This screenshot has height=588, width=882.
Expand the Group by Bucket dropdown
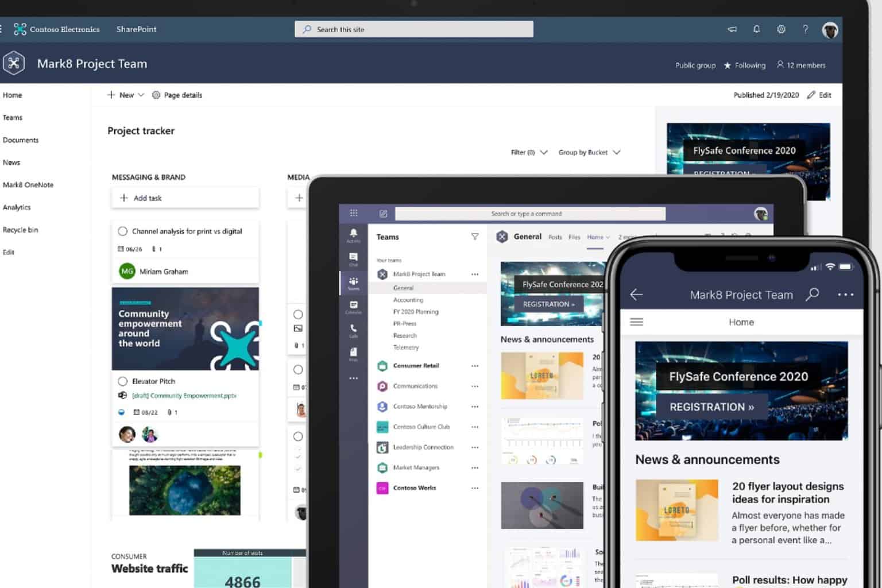[590, 153]
